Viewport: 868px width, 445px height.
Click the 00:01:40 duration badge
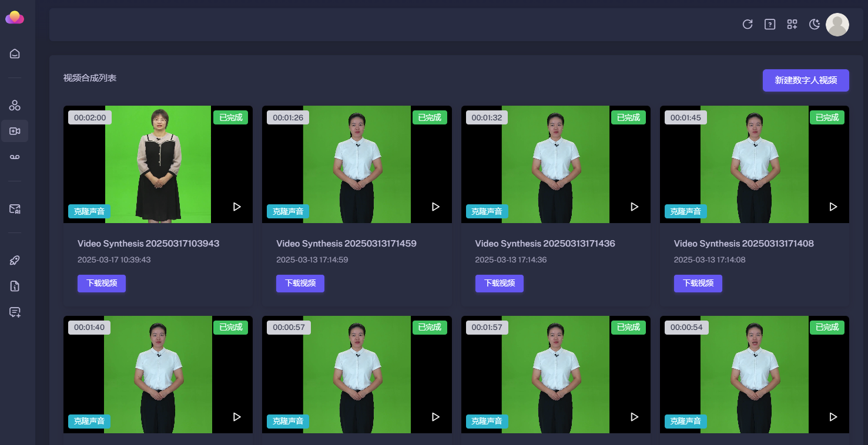coord(89,328)
